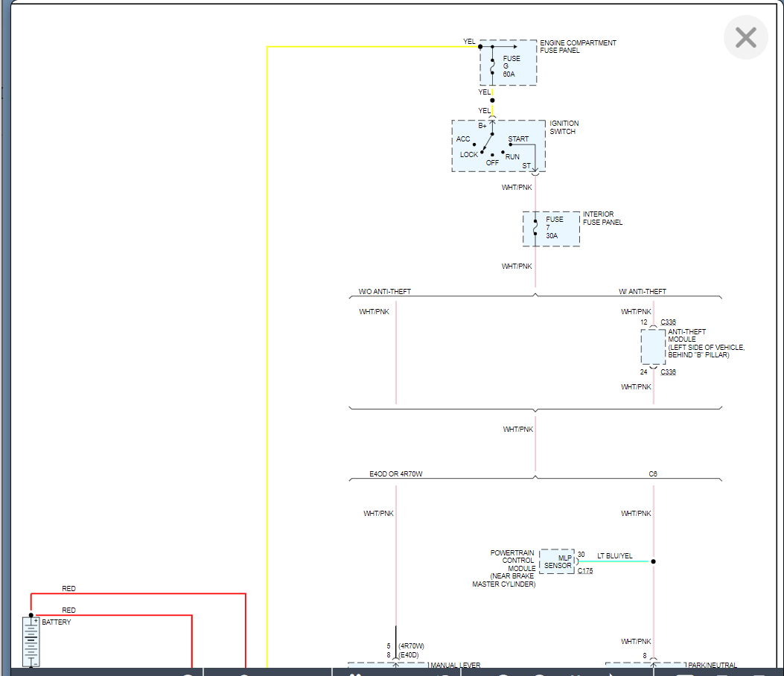Click the BATTERY text label
Viewport: 784px width, 676px height.
pyautogui.click(x=57, y=622)
